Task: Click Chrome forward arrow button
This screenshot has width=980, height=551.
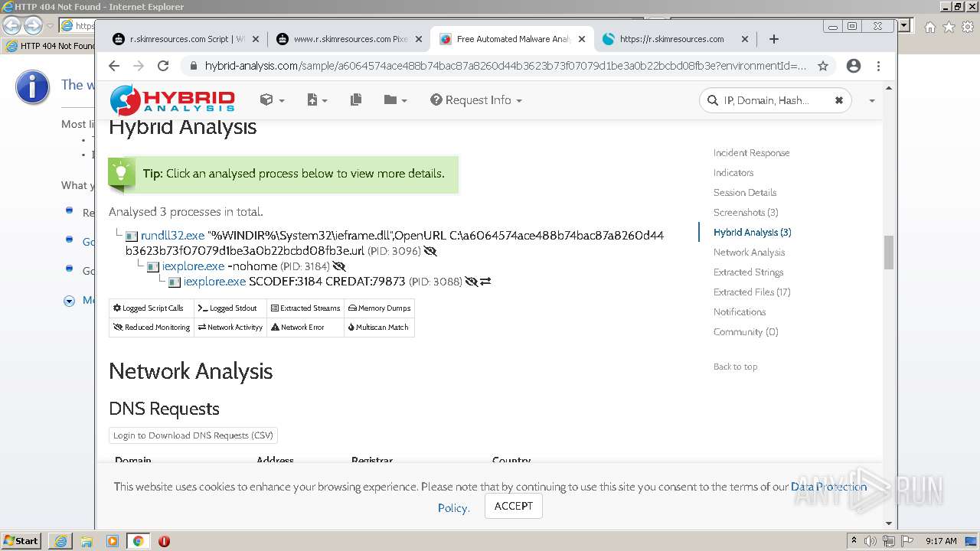Action: pyautogui.click(x=139, y=66)
